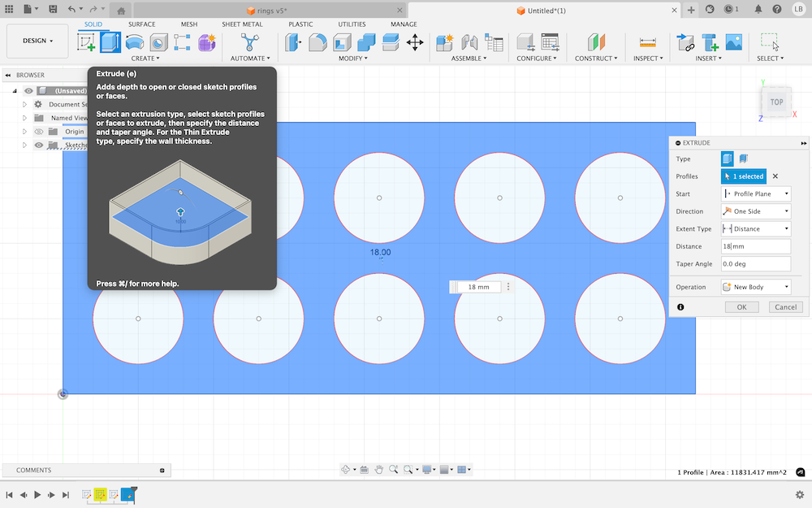
Task: Open the Data Panel grid icon
Action: [9, 9]
